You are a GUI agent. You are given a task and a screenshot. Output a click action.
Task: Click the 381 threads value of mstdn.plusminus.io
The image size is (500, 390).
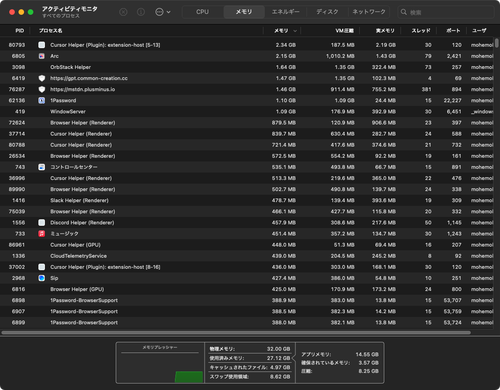426,89
